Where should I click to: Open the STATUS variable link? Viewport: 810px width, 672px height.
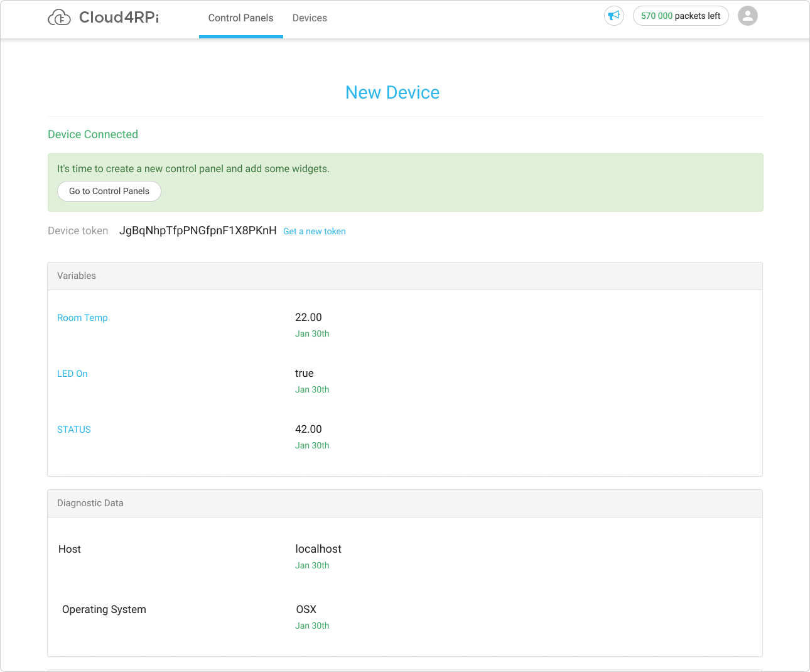74,430
